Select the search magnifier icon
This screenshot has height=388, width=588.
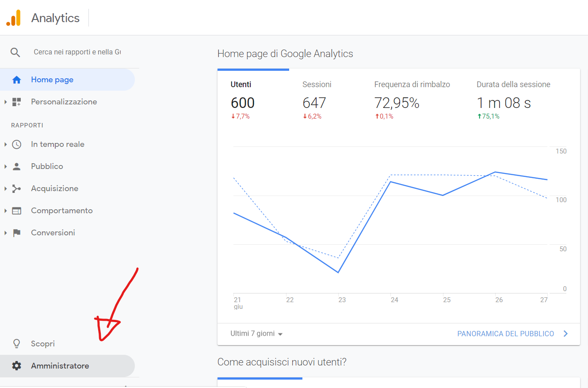pos(15,52)
